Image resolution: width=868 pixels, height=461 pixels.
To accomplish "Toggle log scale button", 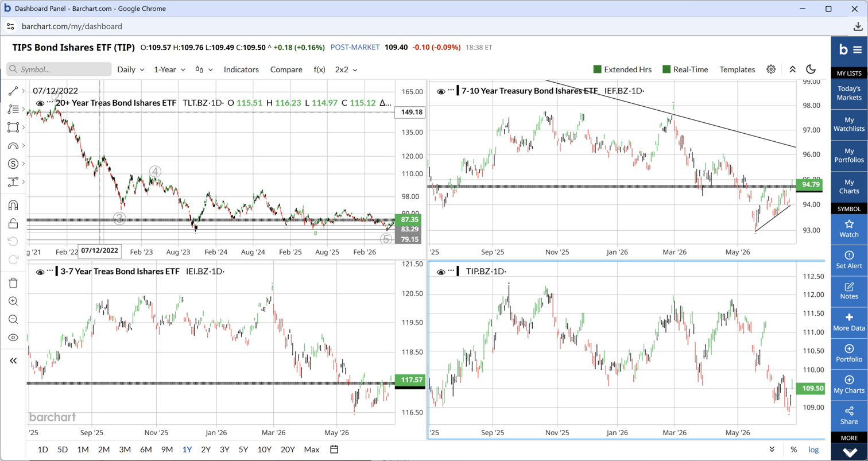I will pyautogui.click(x=813, y=450).
